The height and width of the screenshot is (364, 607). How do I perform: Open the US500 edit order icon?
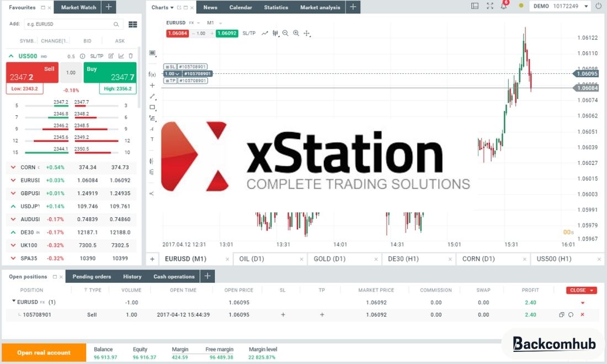click(x=111, y=56)
